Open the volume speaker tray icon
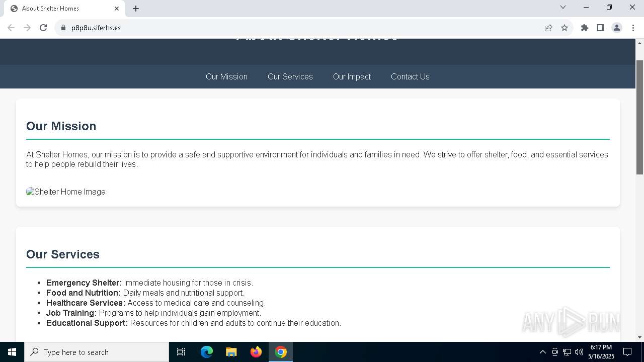 point(579,352)
